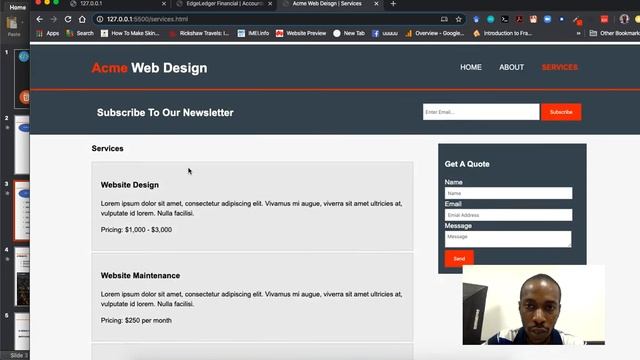
Task: Select slide 3 thumbnail in PowerPoint
Action: pyautogui.click(x=22, y=211)
